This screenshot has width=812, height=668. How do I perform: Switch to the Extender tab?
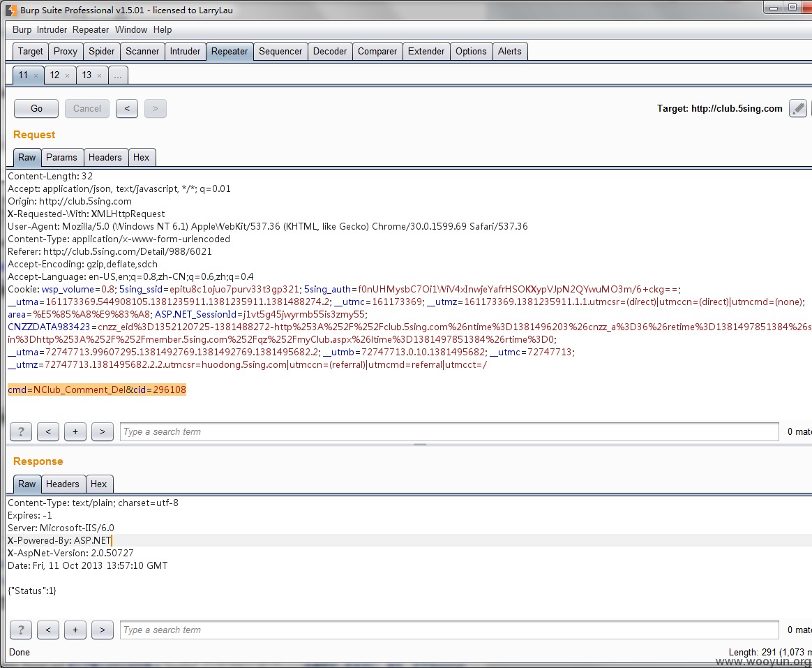click(426, 52)
